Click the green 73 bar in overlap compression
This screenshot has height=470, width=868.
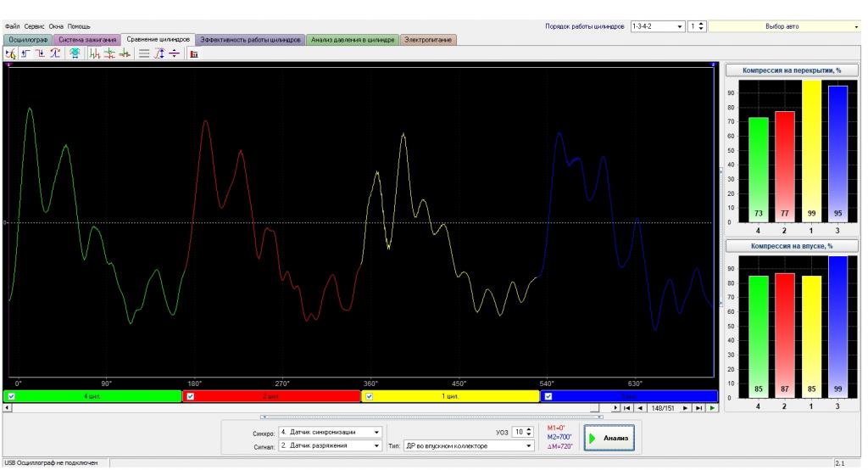click(x=759, y=169)
